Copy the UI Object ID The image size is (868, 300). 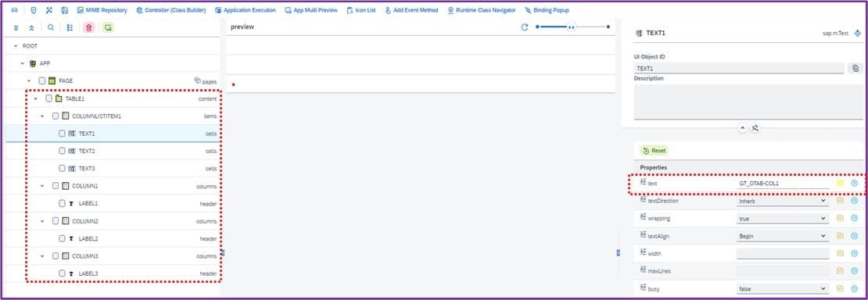(x=855, y=68)
